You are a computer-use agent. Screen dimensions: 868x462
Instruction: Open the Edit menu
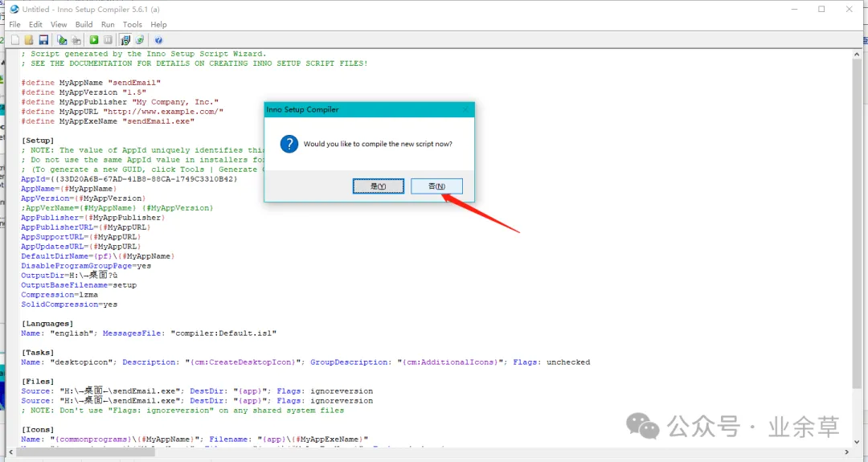coord(35,24)
